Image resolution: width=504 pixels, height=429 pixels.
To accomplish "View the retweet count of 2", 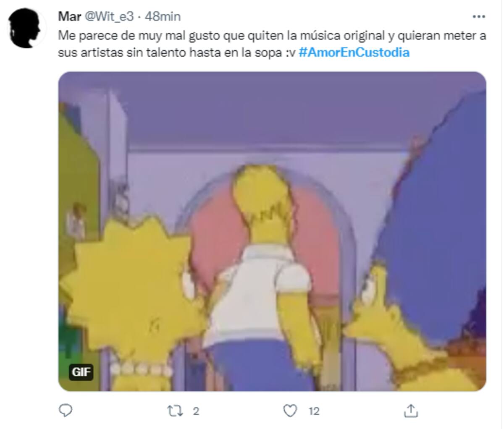I will [x=196, y=411].
